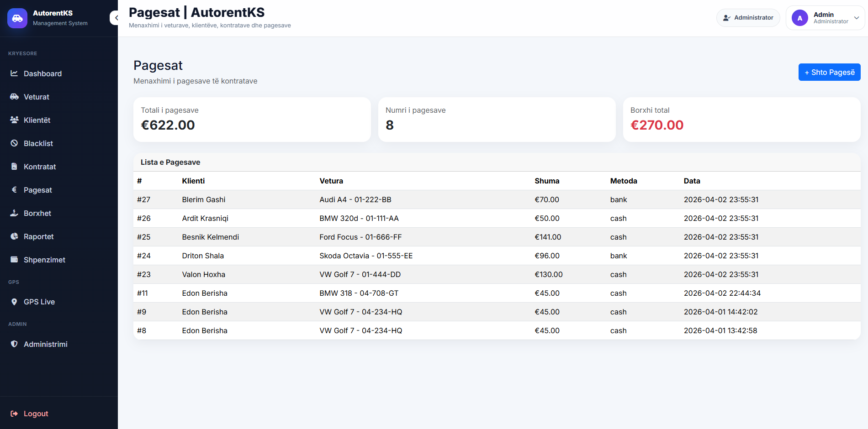The image size is (868, 429).
Task: Click the Logout link
Action: 59,413
